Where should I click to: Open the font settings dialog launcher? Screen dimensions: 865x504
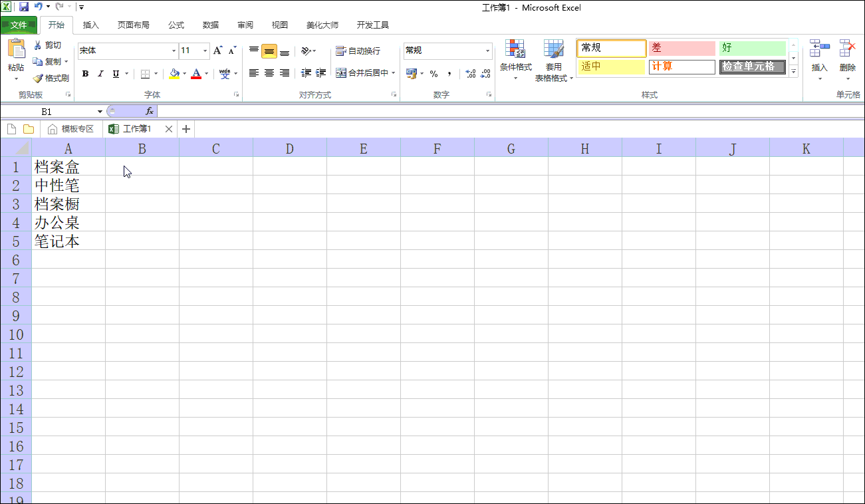coord(237,95)
